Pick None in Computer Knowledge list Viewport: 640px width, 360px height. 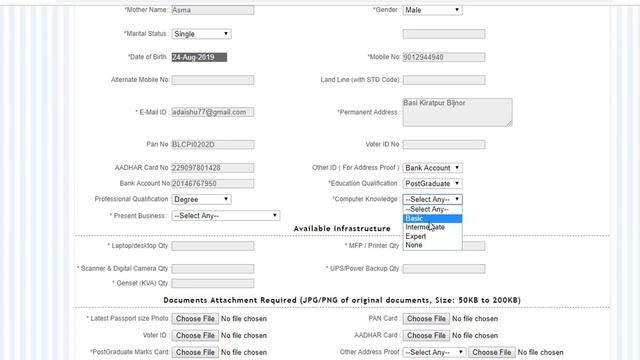[432, 245]
